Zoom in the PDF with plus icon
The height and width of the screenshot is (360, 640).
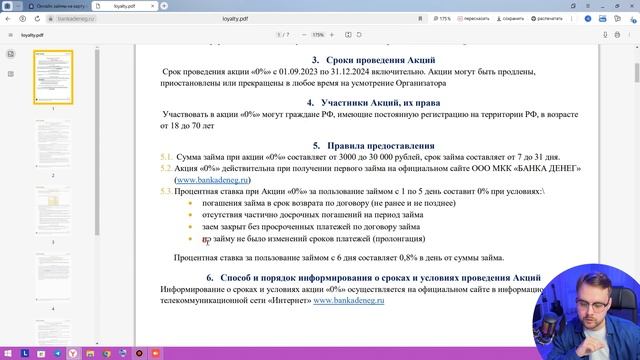tap(332, 35)
